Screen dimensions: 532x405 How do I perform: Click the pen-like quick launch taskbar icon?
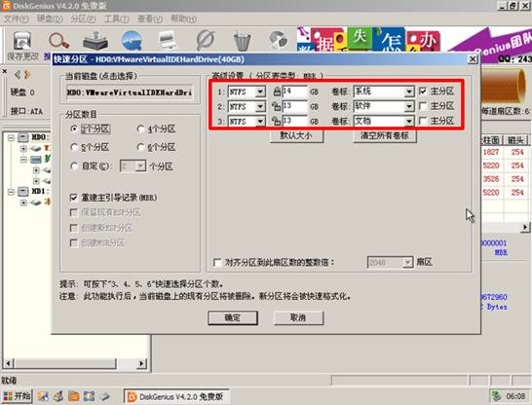pos(104,396)
